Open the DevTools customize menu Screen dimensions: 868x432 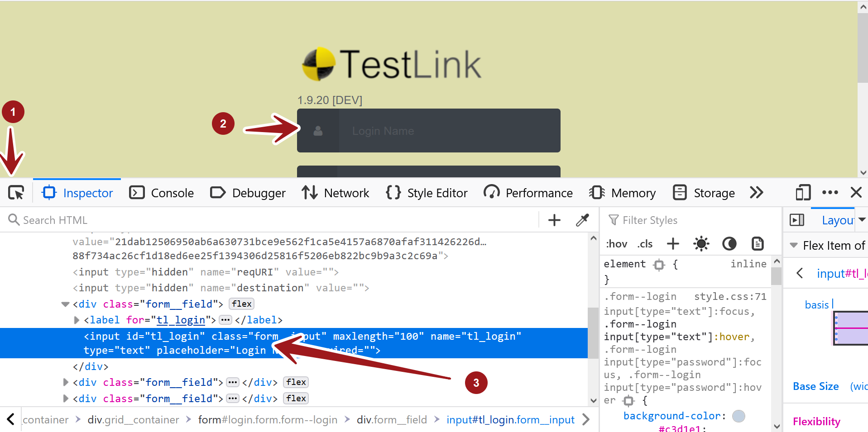pyautogui.click(x=830, y=193)
